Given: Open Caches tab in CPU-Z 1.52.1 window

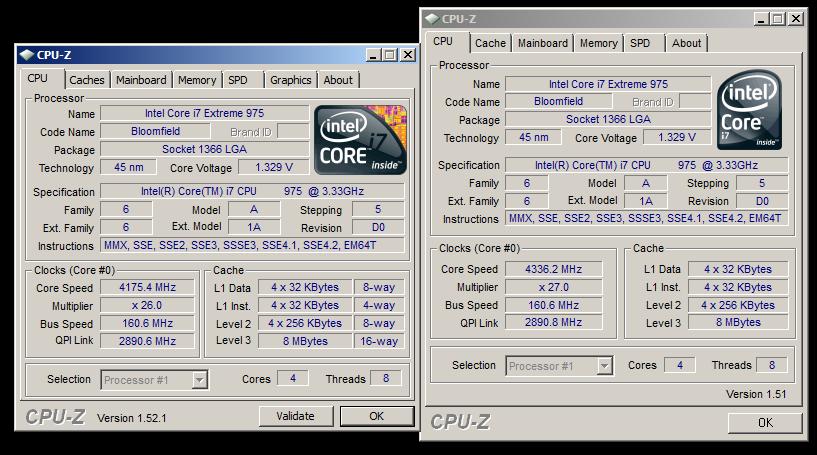Looking at the screenshot, I should [87, 80].
